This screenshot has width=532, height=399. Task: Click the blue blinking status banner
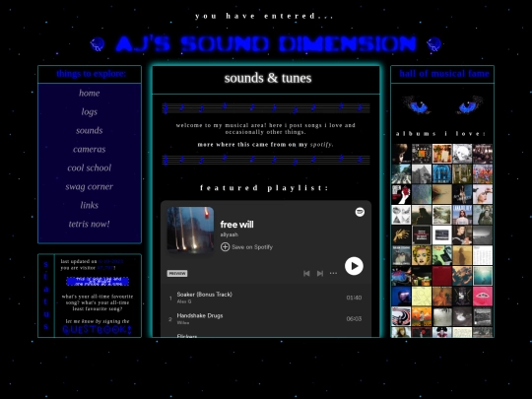(x=98, y=281)
